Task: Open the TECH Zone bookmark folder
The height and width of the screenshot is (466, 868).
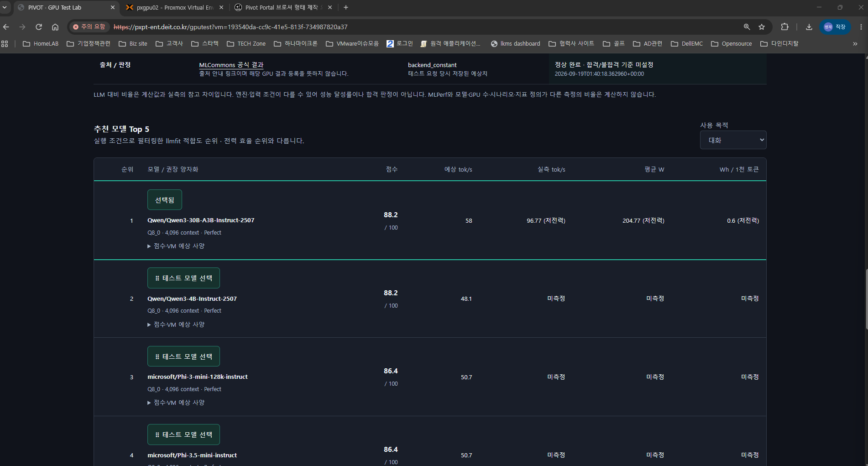Action: click(246, 44)
